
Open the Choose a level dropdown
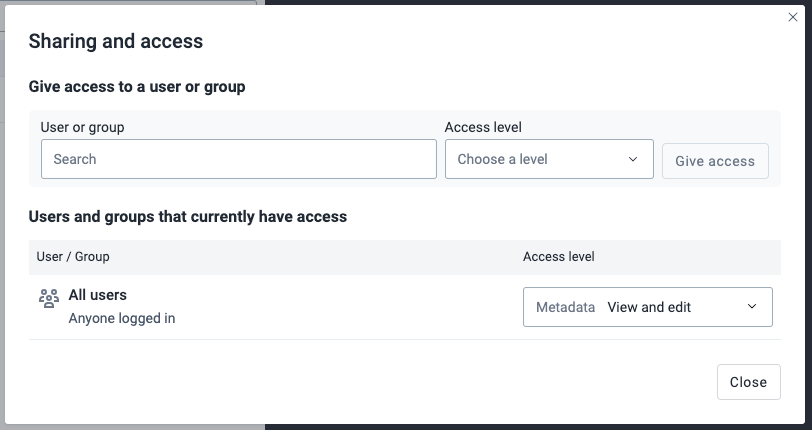pyautogui.click(x=548, y=160)
